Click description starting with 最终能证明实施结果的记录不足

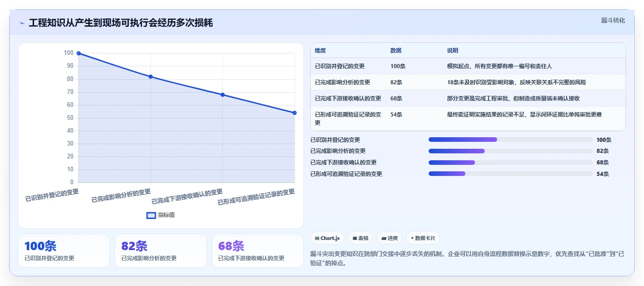pyautogui.click(x=524, y=115)
